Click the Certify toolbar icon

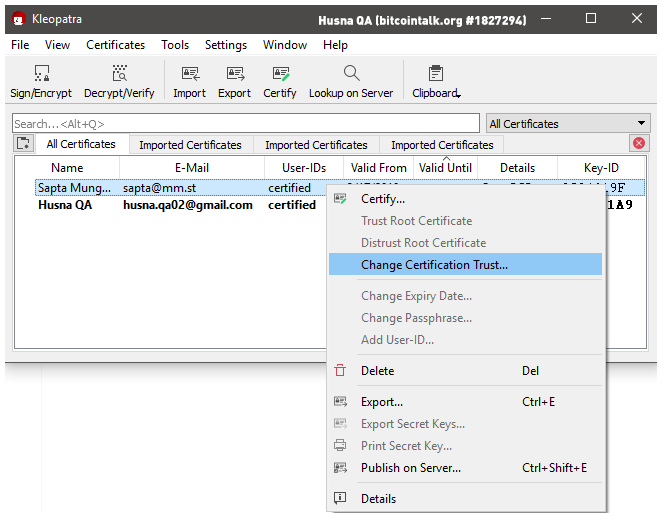coord(280,73)
